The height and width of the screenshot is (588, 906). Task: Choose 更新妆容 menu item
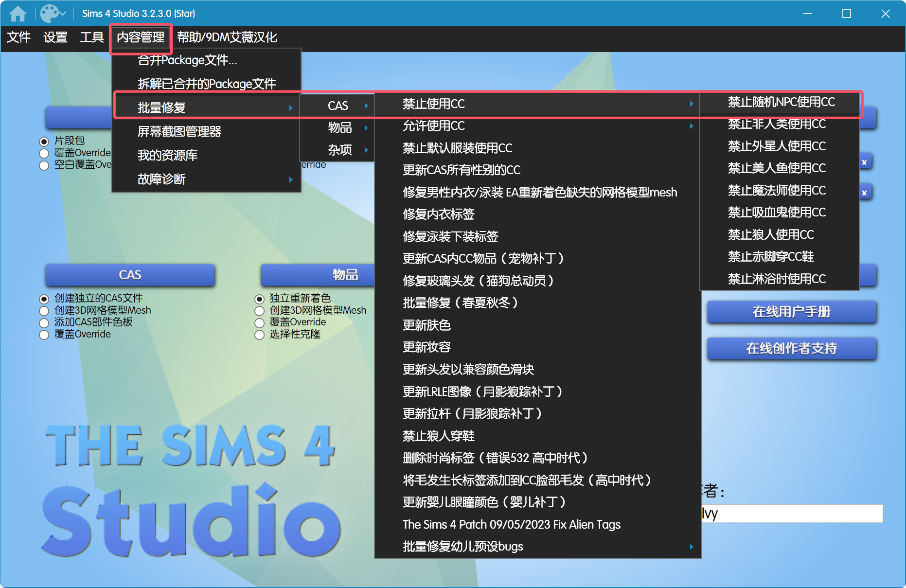point(537,347)
